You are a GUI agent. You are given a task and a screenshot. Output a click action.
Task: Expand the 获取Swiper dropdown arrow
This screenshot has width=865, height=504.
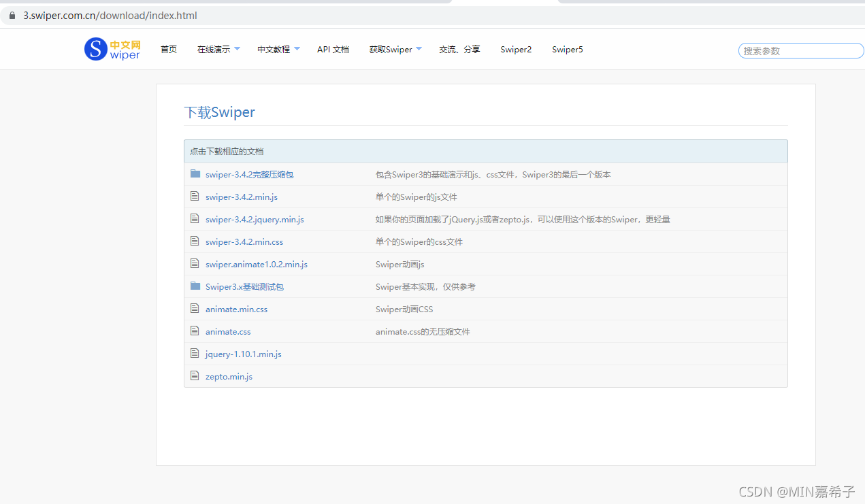pyautogui.click(x=419, y=49)
